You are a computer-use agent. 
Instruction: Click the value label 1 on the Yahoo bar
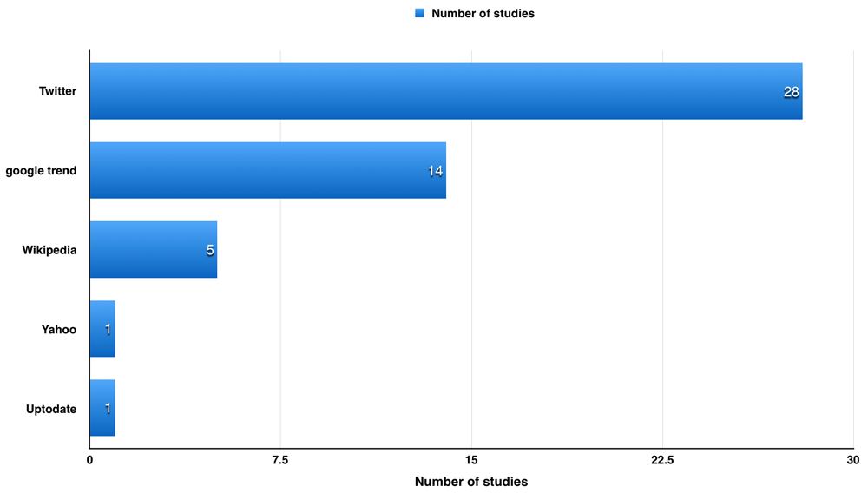[x=108, y=330]
